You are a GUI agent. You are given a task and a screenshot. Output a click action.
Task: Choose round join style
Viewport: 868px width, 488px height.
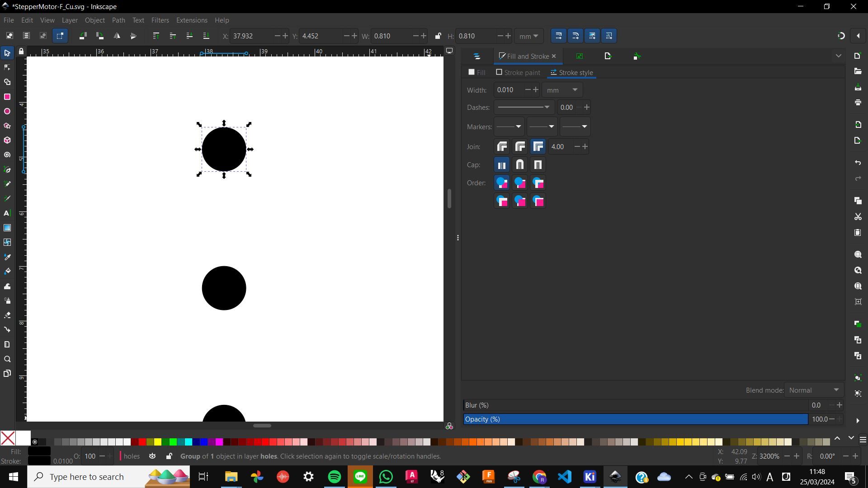[x=520, y=146]
